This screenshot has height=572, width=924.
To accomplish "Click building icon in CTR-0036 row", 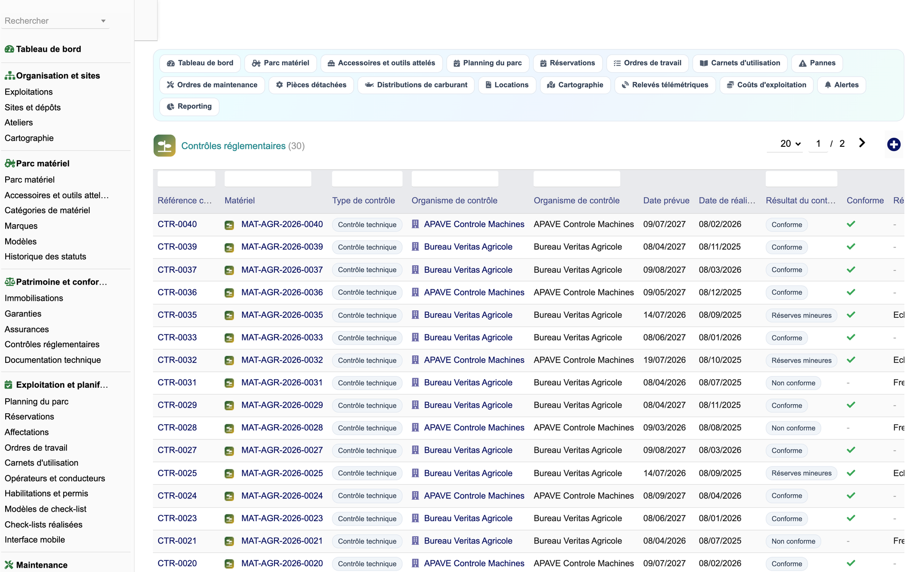I will [415, 292].
